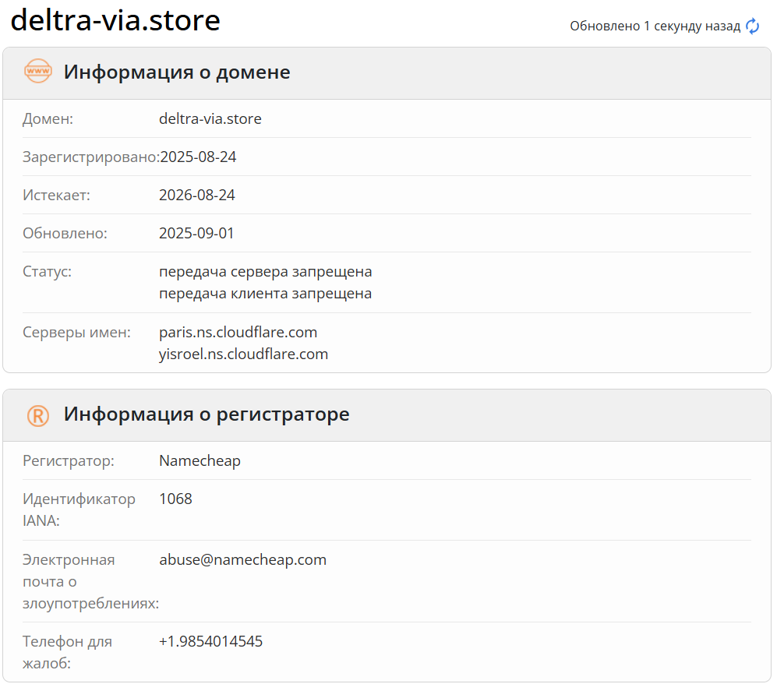Click the registration date 2025-08-24
This screenshot has height=691, width=784.
198,157
